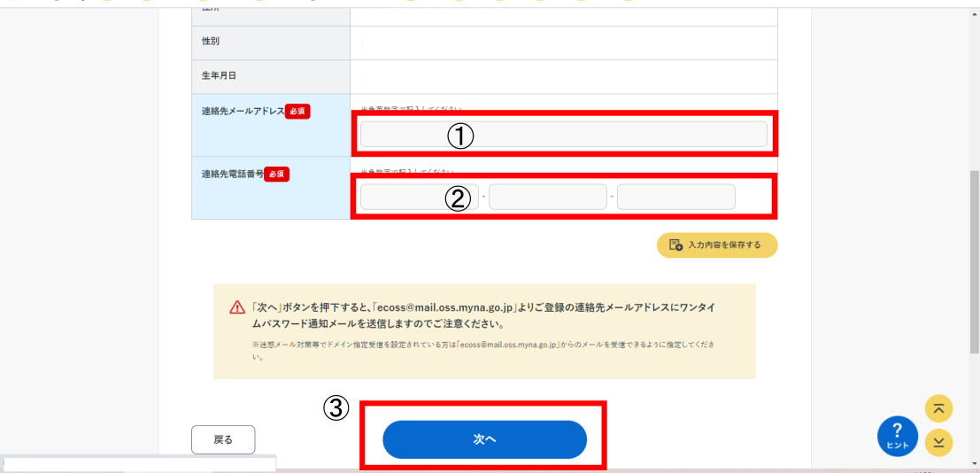Click the red warning triangle icon
The image size is (980, 473).
tap(237, 308)
